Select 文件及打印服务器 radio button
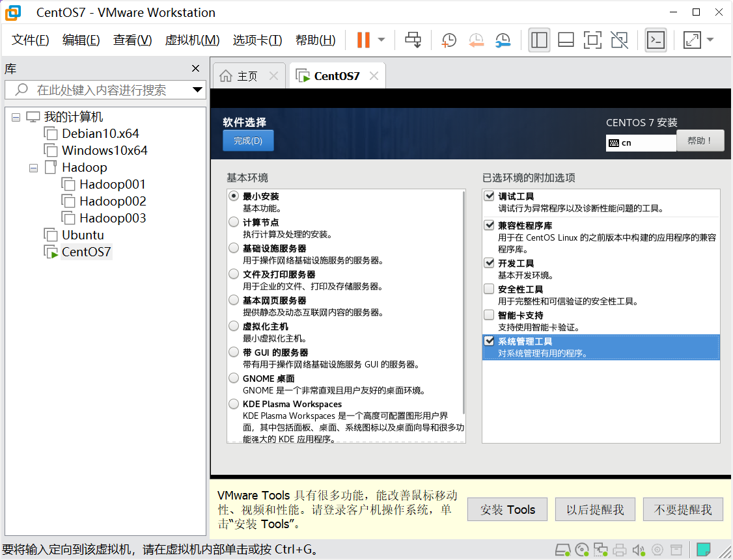The image size is (733, 560). tap(234, 274)
